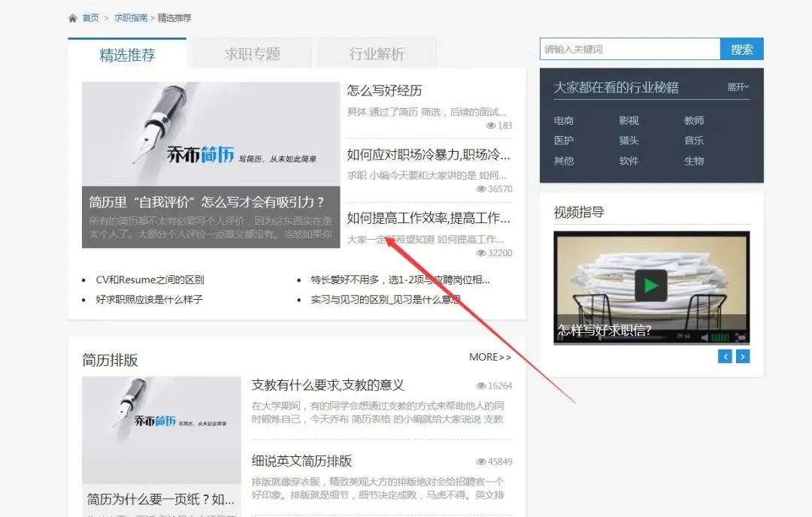Expand the 展开 industry tips list
This screenshot has width=812, height=517.
point(738,87)
